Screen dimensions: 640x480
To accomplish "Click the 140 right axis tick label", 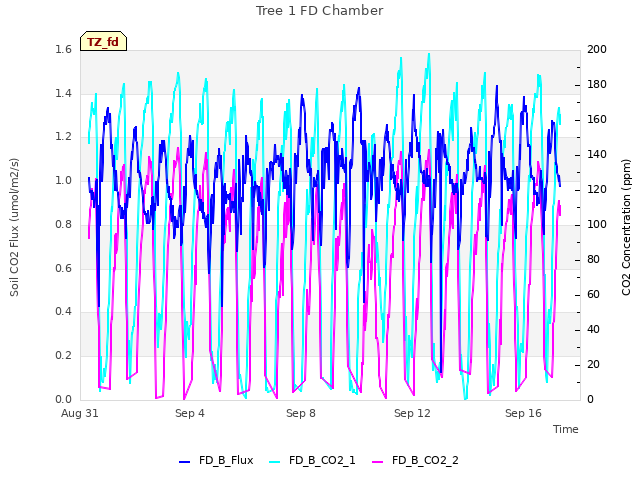I will click(x=597, y=155).
